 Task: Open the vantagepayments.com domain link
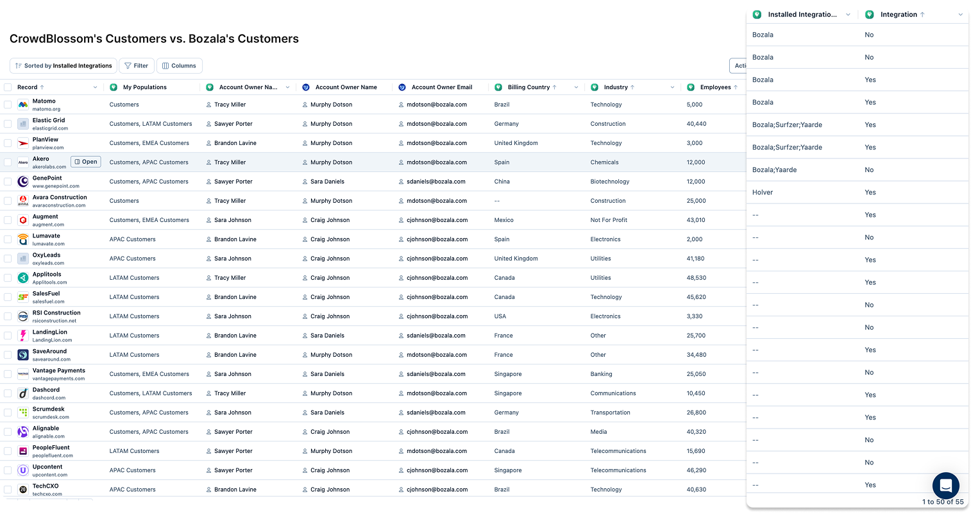[x=58, y=379]
